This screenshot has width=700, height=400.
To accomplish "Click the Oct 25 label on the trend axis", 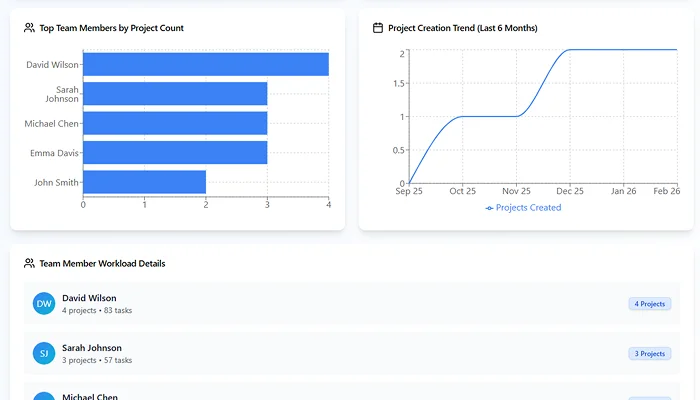I will pyautogui.click(x=462, y=191).
